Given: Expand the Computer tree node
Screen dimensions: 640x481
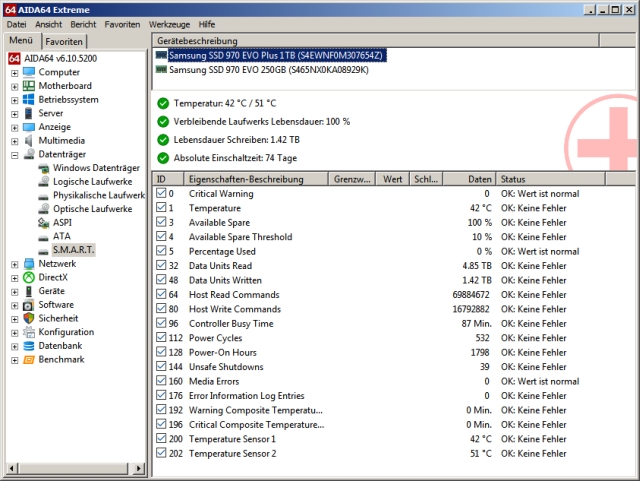Looking at the screenshot, I should pyautogui.click(x=15, y=73).
